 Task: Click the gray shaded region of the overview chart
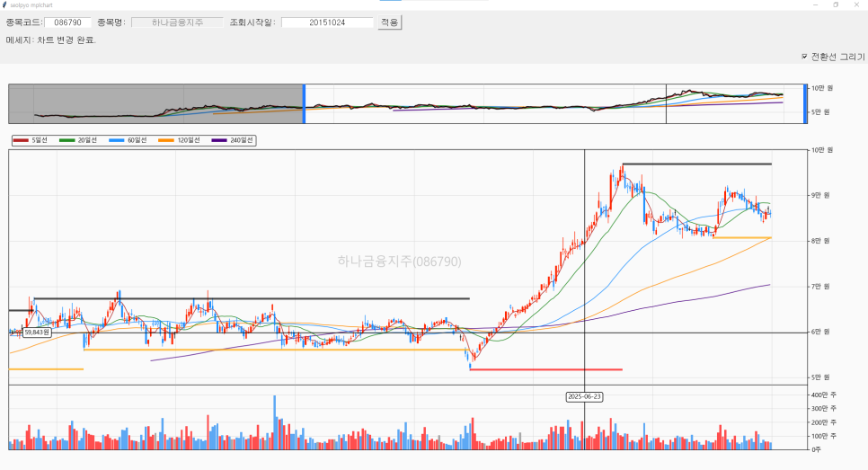[155, 103]
